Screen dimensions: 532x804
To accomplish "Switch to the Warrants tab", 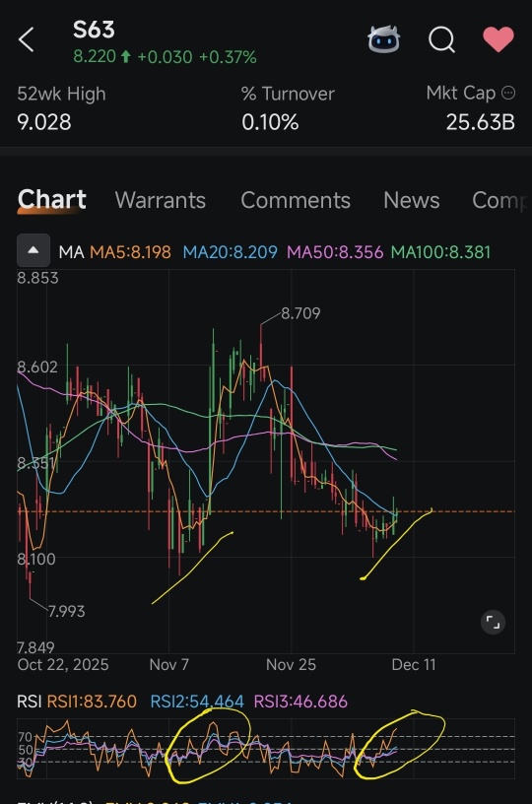I will click(161, 200).
